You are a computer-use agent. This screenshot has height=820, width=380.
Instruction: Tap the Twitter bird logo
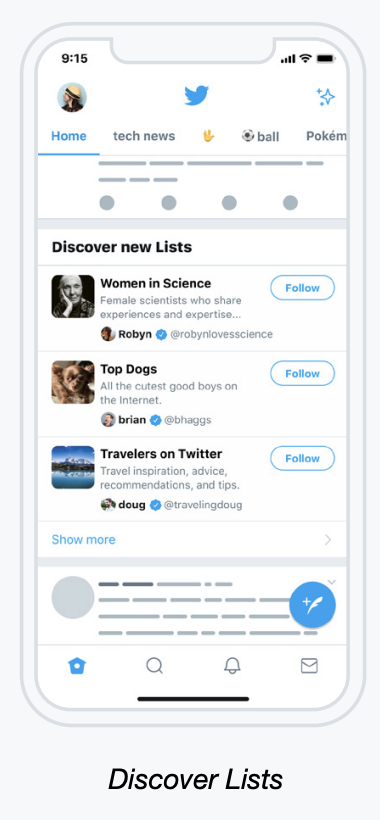pyautogui.click(x=197, y=95)
